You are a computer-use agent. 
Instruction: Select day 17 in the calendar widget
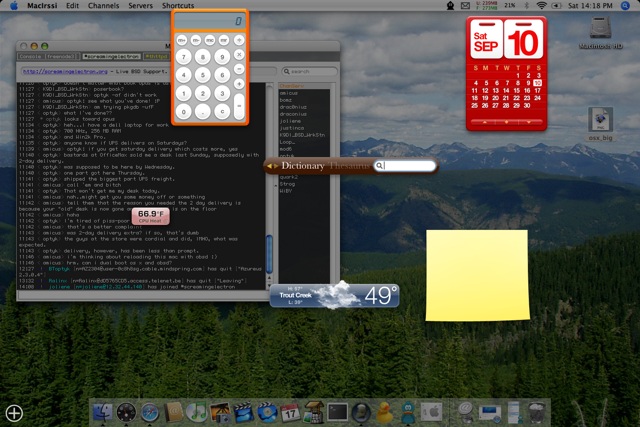tap(538, 91)
